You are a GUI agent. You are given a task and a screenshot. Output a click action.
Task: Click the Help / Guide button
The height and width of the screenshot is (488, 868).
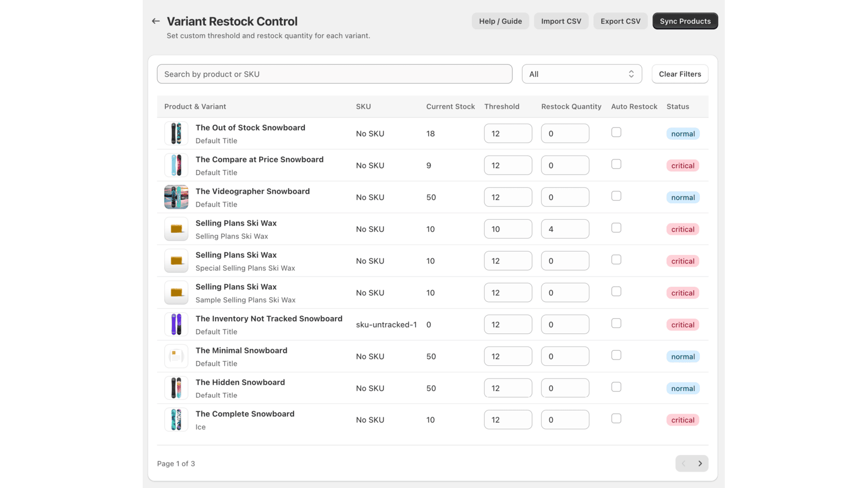tap(500, 21)
